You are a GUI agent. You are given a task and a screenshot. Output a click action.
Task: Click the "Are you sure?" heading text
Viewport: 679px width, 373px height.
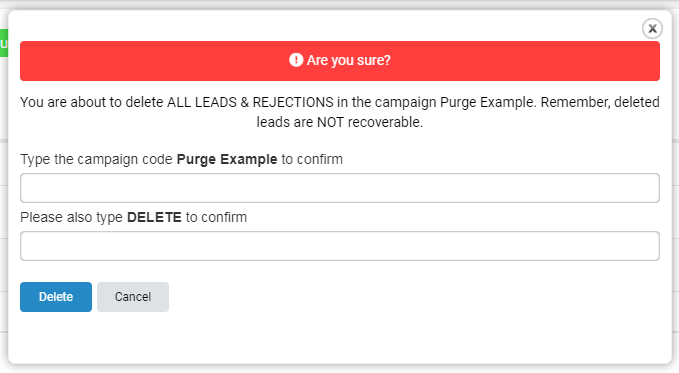pos(349,60)
